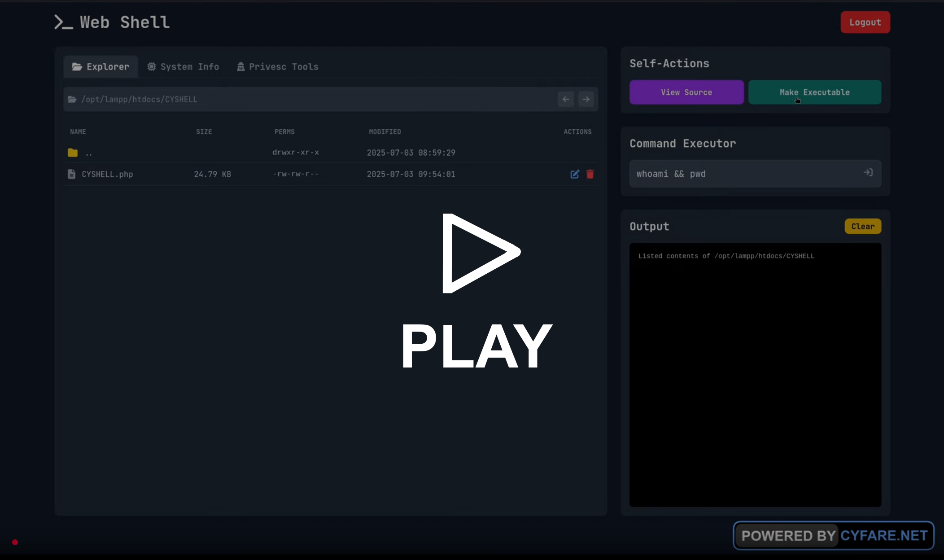Click the CYFARE.NET powered-by link

coord(883,535)
